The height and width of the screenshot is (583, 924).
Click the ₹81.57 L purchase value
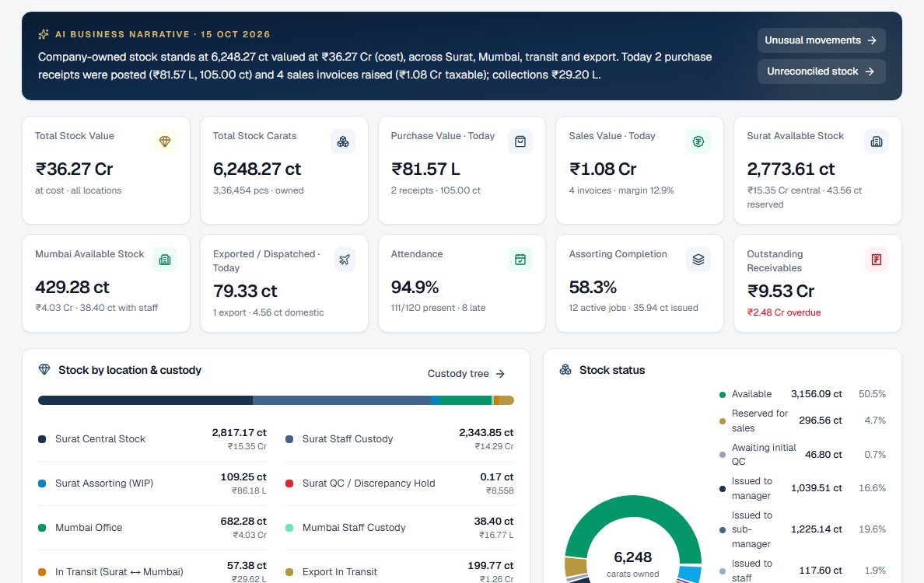(425, 169)
